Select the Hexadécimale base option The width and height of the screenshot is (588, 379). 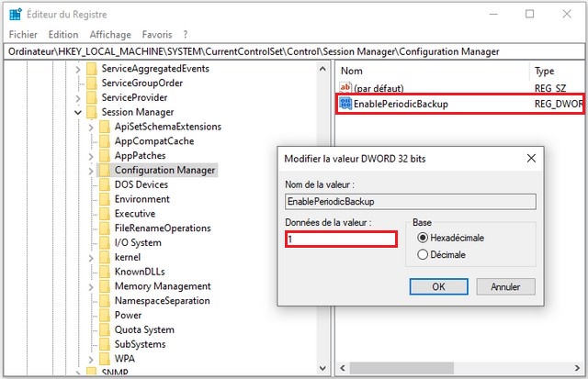[424, 238]
